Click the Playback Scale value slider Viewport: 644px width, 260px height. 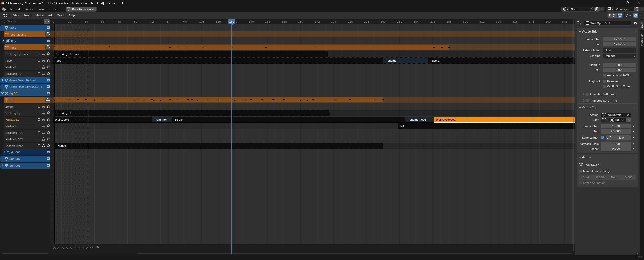coord(616,144)
